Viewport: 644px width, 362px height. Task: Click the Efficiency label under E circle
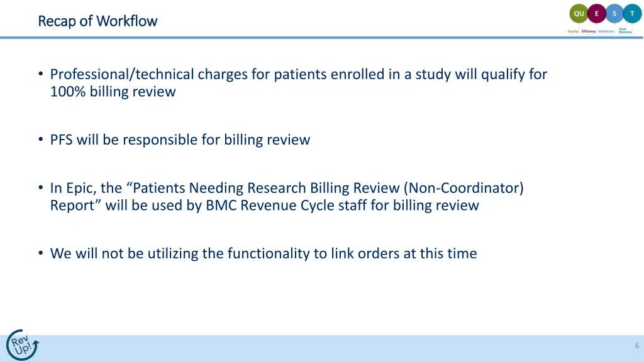coord(589,31)
